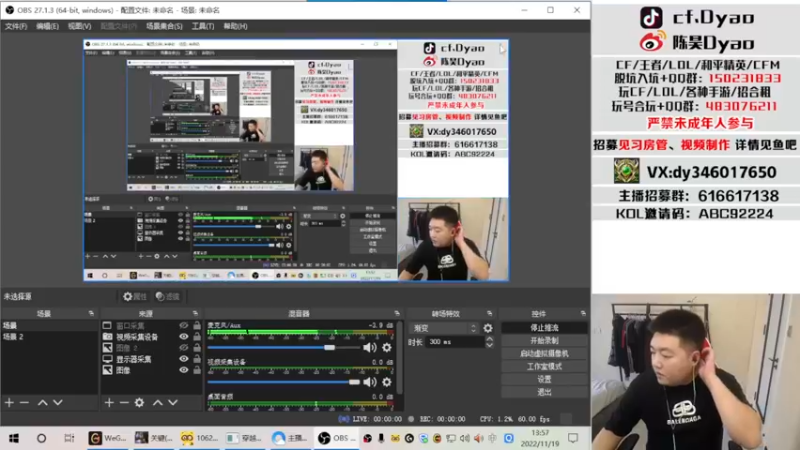Toggle lock on 窗口采集 source
The image size is (800, 450).
tap(197, 326)
